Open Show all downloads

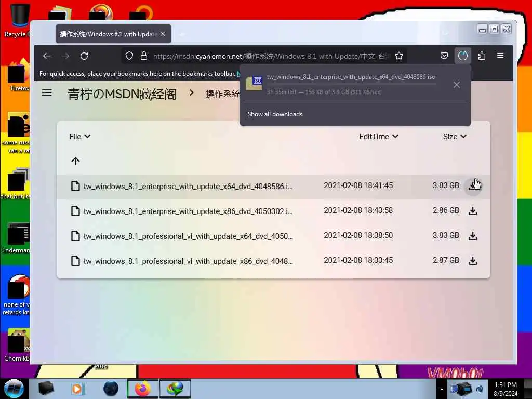click(275, 114)
